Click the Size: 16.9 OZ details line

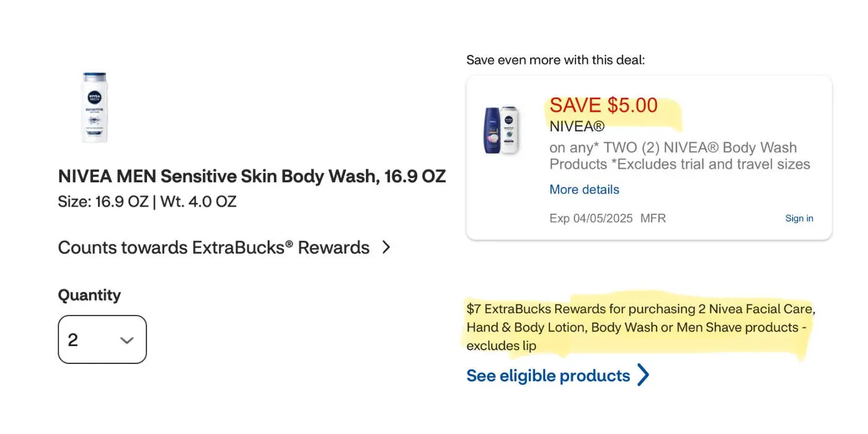point(147,201)
